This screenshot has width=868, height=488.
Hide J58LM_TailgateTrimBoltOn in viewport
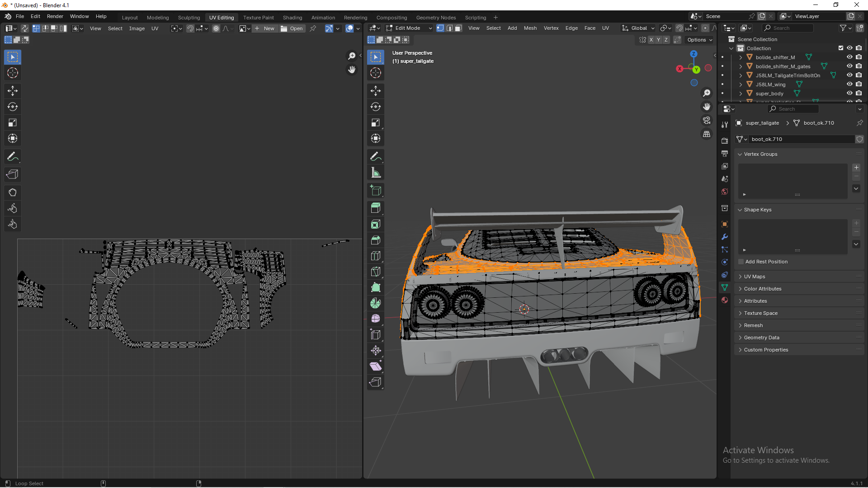[849, 75]
